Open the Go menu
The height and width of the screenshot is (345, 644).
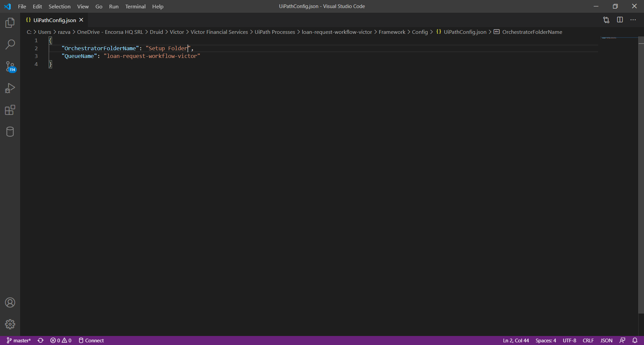(x=99, y=6)
